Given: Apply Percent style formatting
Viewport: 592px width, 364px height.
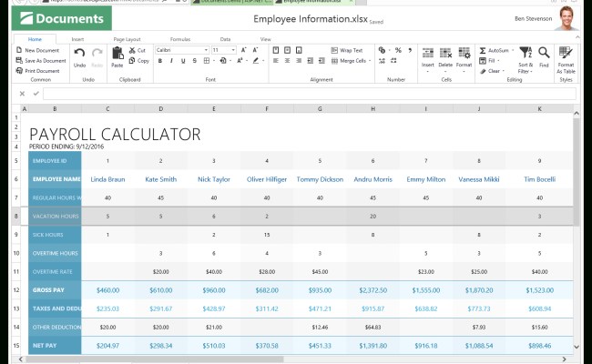Looking at the screenshot, I should [x=398, y=50].
